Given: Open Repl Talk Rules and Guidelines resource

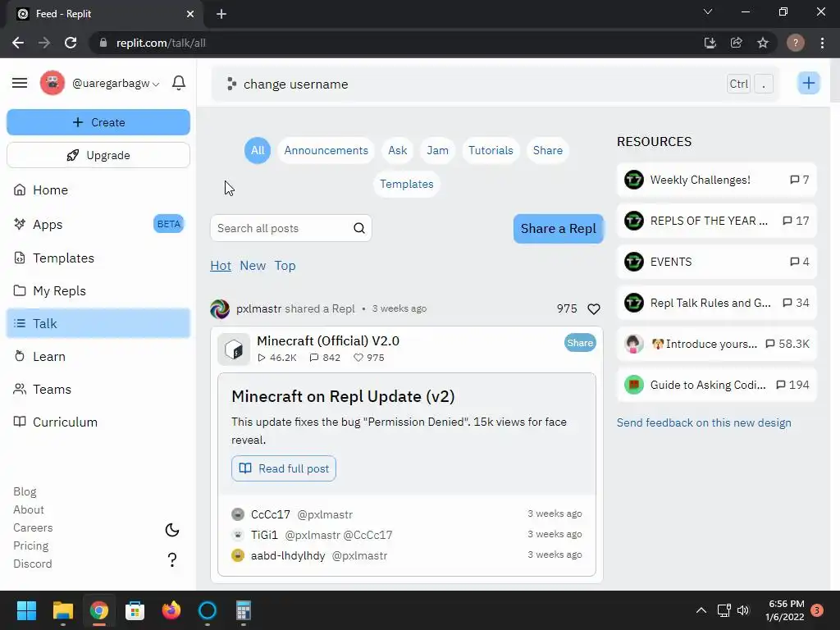Looking at the screenshot, I should (717, 303).
